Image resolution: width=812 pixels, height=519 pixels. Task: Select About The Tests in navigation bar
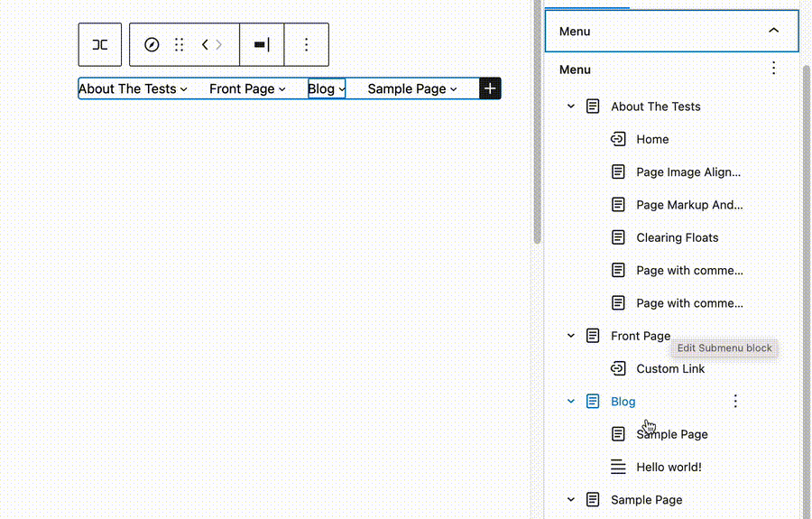[127, 88]
